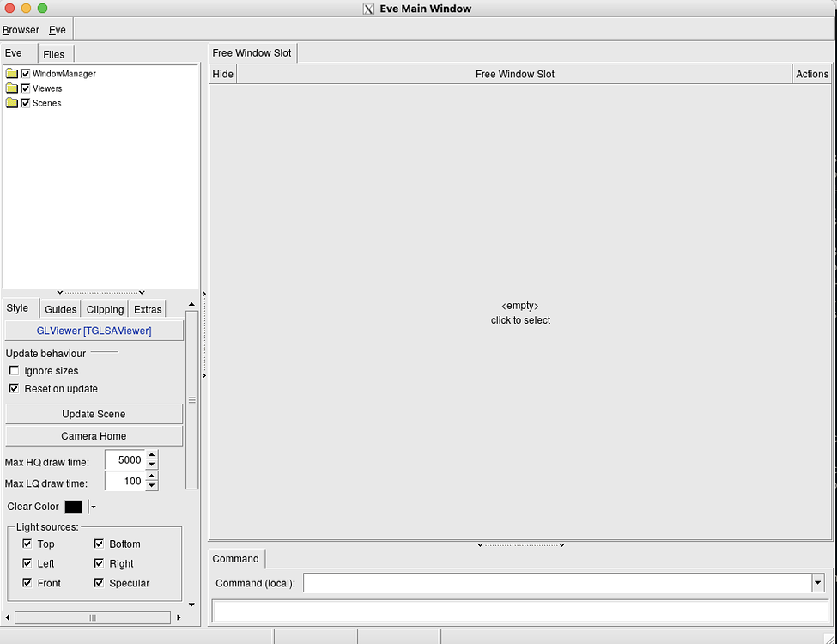Toggle the Front light source

27,582
